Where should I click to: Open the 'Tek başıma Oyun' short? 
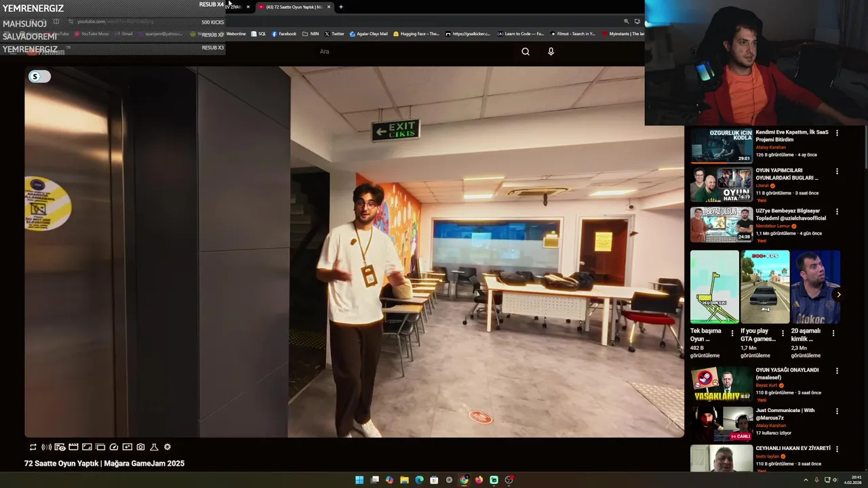click(715, 287)
